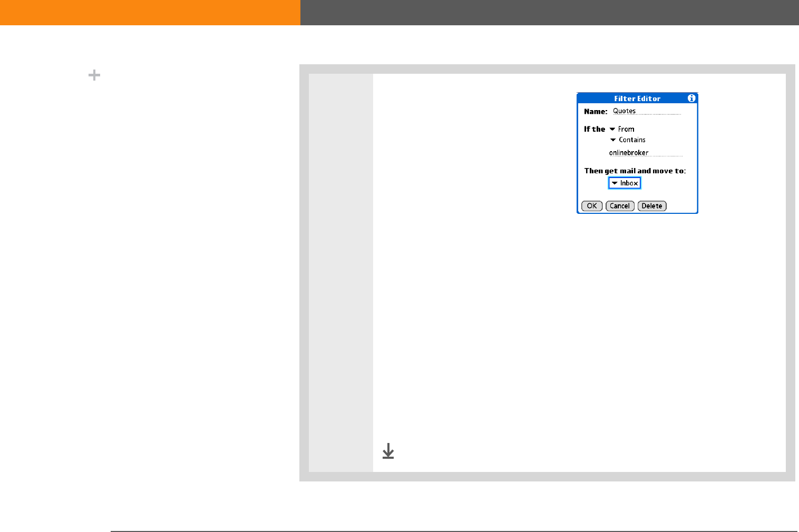This screenshot has width=799, height=532.
Task: Click the Name field containing Quotes
Action: point(647,111)
